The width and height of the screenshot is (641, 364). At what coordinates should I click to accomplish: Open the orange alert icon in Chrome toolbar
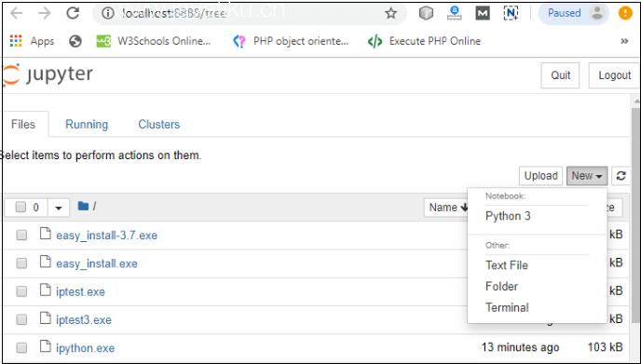625,13
